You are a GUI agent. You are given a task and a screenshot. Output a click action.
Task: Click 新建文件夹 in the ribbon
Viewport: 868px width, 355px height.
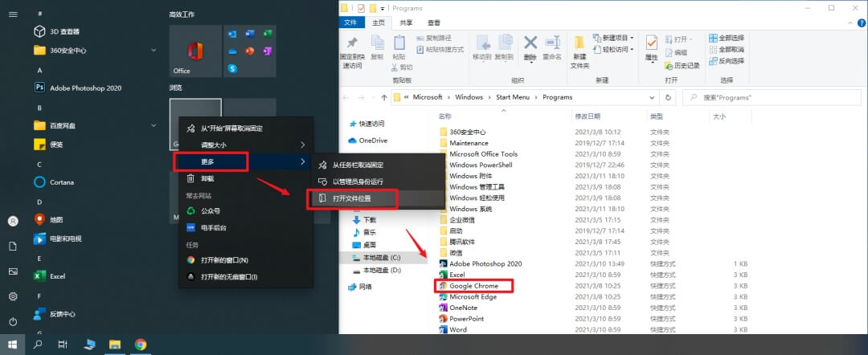click(x=579, y=52)
